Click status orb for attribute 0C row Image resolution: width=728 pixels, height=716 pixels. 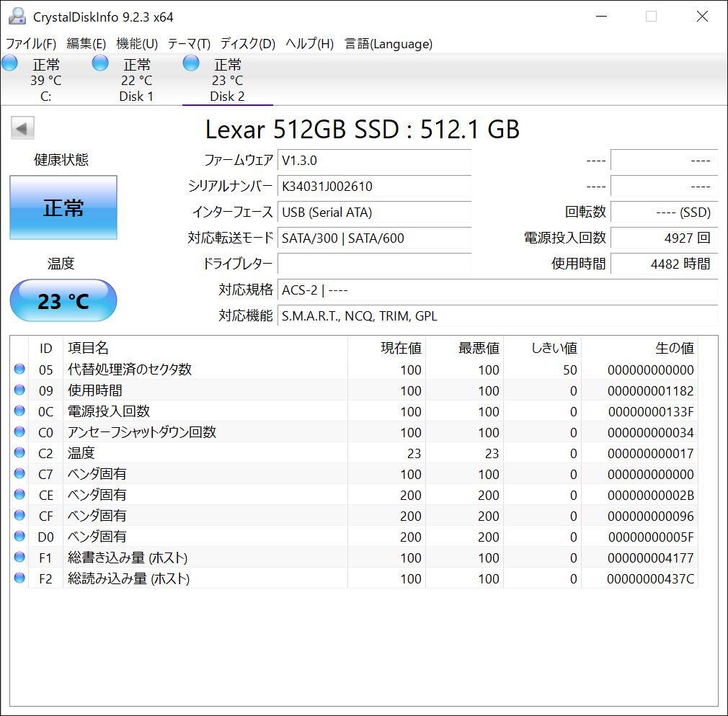[19, 411]
